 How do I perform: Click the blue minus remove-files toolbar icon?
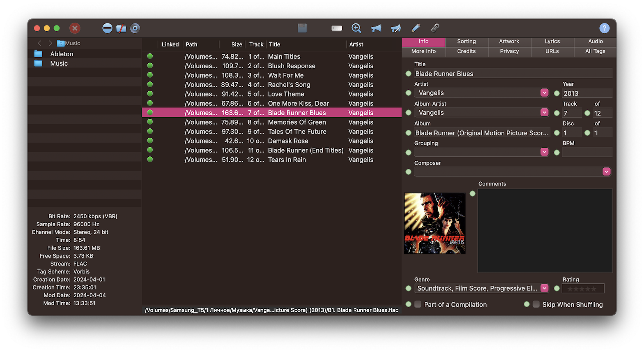(x=107, y=28)
